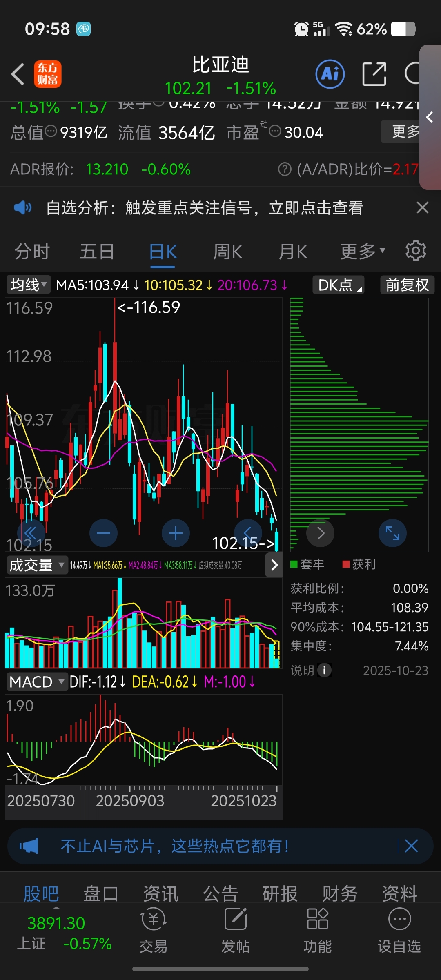Image resolution: width=441 pixels, height=980 pixels.
Task: Tap the help icon beside (A/ADR)比价
Action: 285,169
